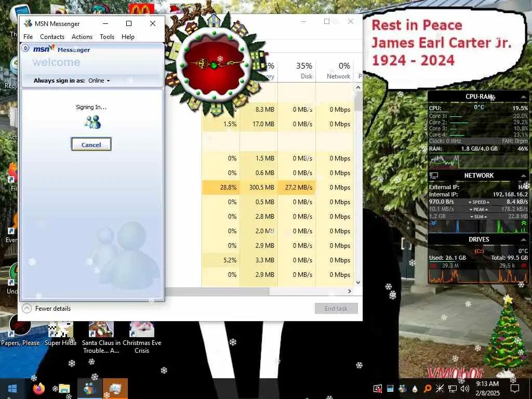Collapse the DRIVES gadget section arrow

[x=523, y=240]
